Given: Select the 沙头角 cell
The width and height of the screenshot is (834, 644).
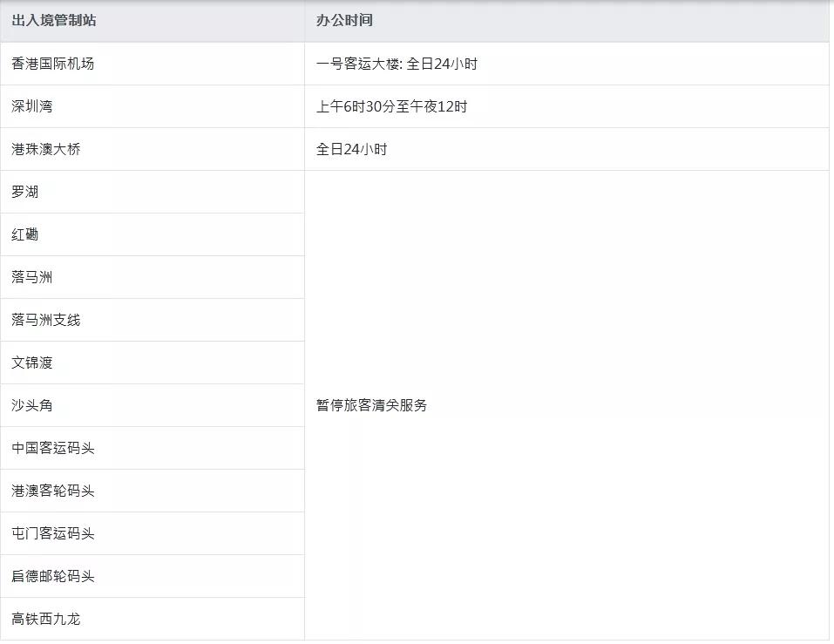Looking at the screenshot, I should [x=32, y=405].
